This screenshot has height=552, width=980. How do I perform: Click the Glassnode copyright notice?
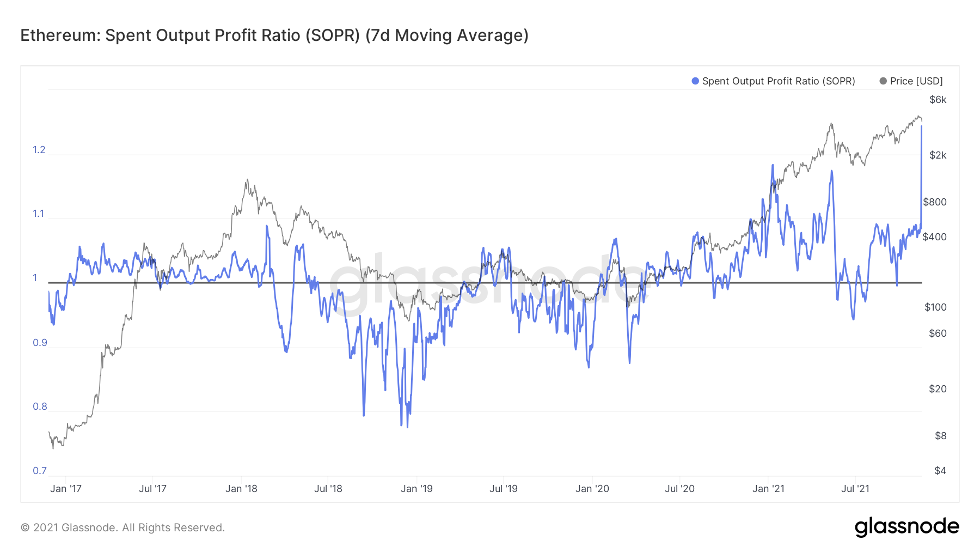click(x=122, y=527)
